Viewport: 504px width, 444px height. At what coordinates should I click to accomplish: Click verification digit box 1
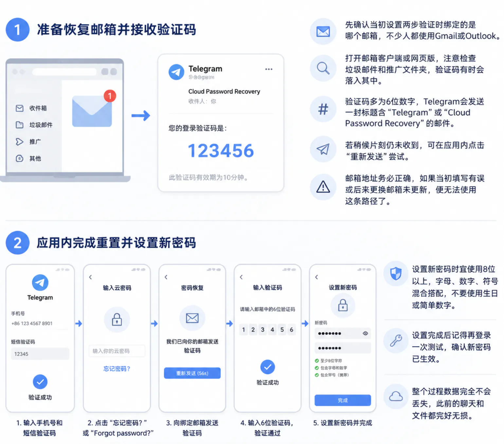point(243,330)
